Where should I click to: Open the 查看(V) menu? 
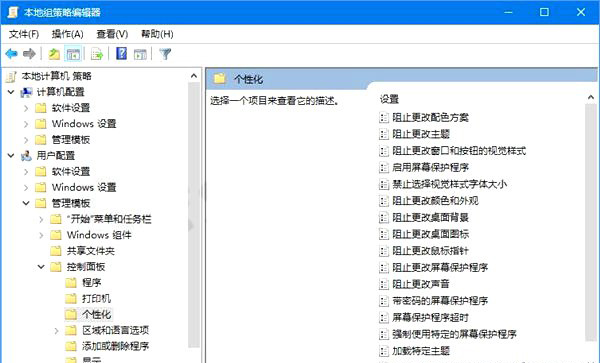click(x=112, y=34)
